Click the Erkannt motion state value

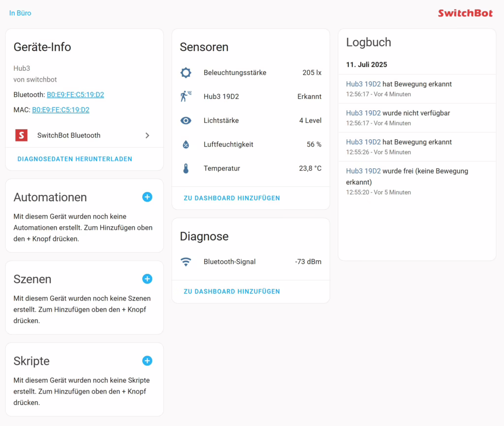point(309,96)
